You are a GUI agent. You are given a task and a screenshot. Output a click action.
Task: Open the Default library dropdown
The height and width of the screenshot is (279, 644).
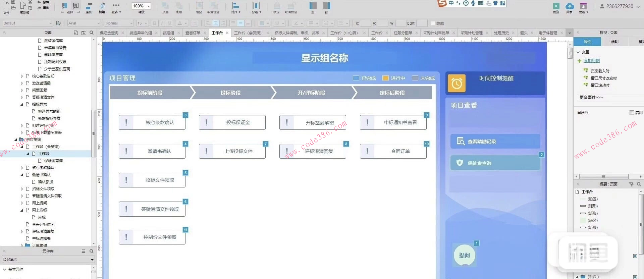[48, 260]
